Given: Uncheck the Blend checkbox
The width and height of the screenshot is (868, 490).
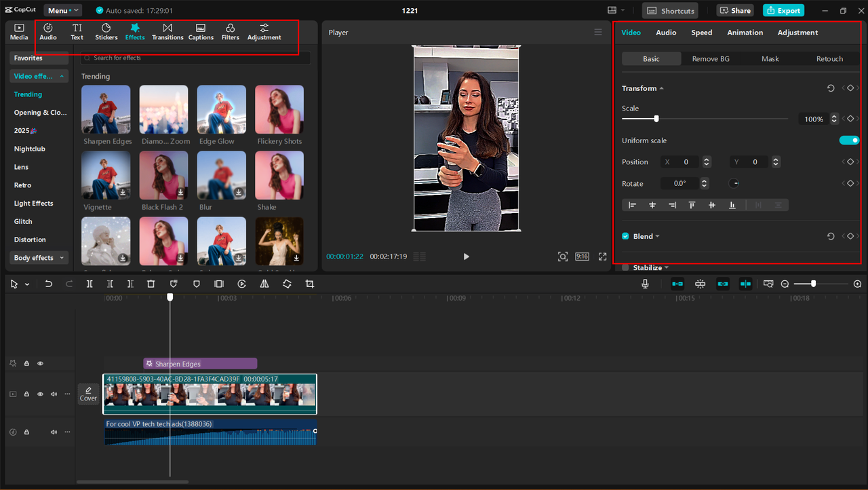Looking at the screenshot, I should [625, 236].
